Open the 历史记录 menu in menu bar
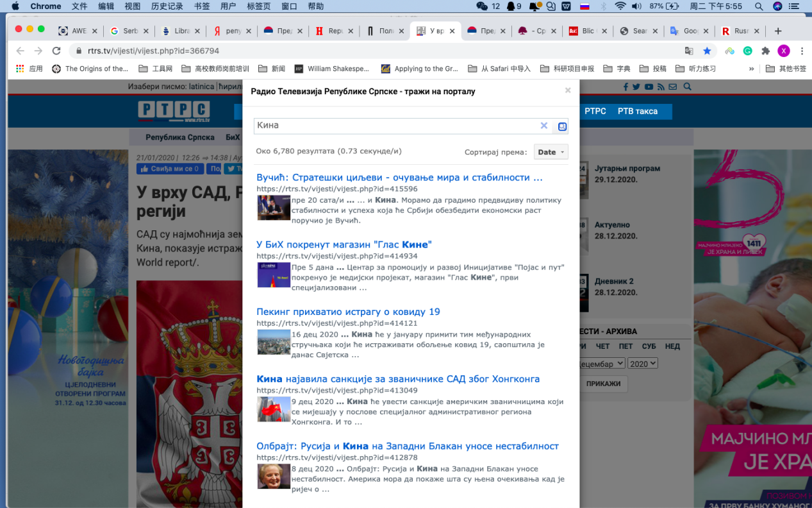Viewport: 812px width, 508px height. [167, 6]
